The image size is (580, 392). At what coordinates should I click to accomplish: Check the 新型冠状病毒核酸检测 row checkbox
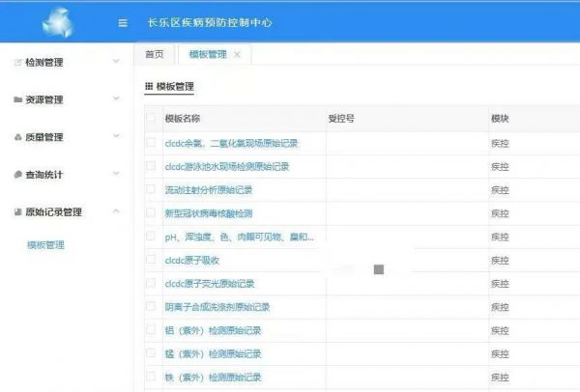(151, 212)
